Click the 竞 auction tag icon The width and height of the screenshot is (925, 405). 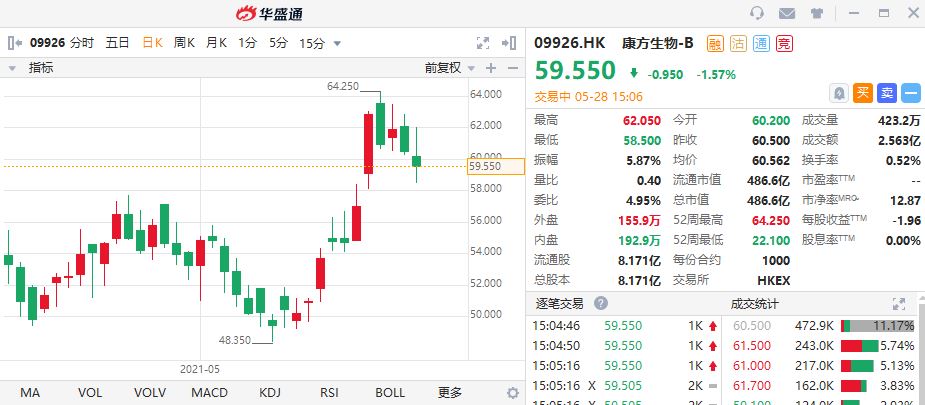[x=784, y=43]
